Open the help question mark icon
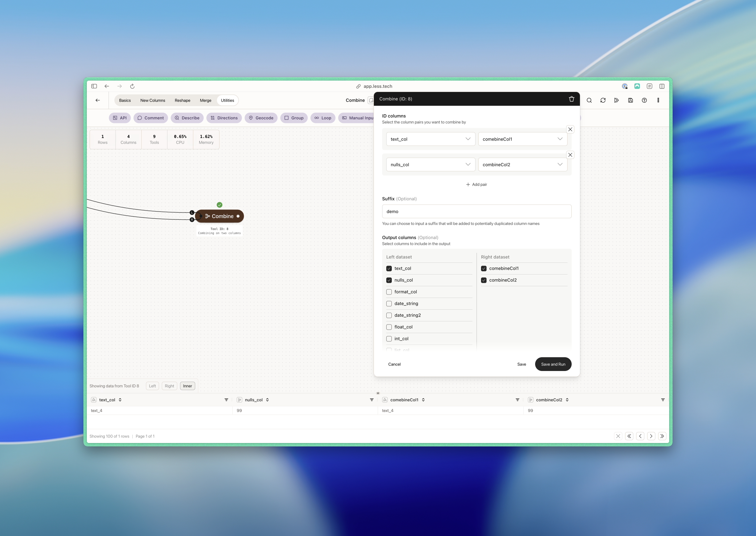The width and height of the screenshot is (756, 536). coord(644,100)
